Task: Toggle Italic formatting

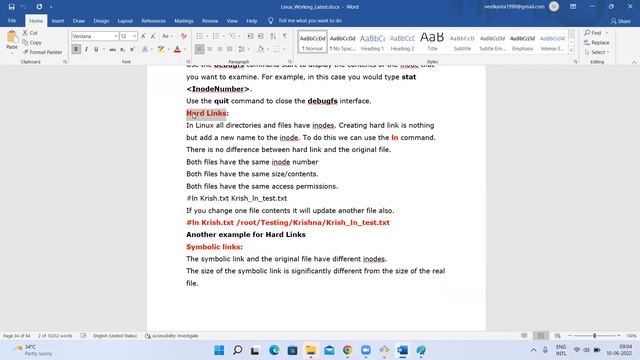Action: click(x=86, y=49)
